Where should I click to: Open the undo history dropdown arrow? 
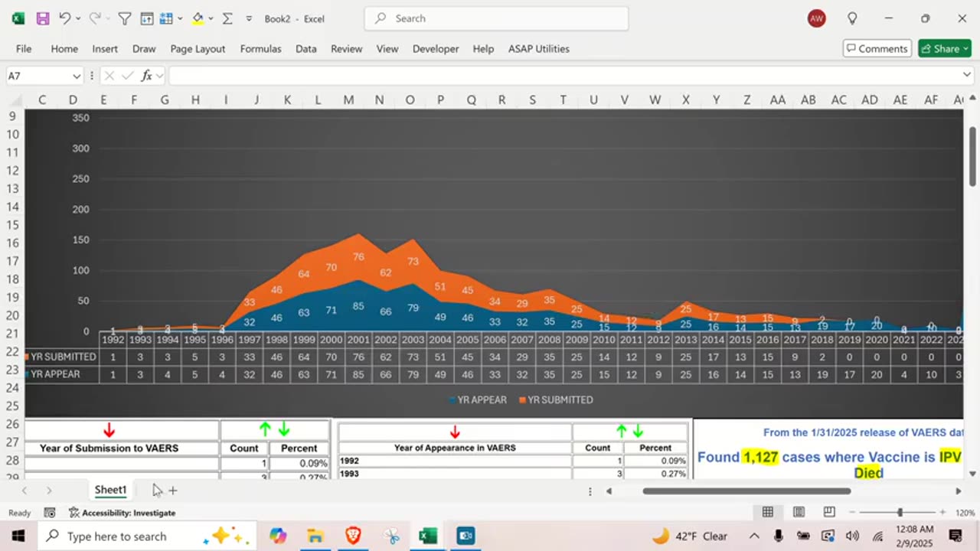click(x=78, y=18)
